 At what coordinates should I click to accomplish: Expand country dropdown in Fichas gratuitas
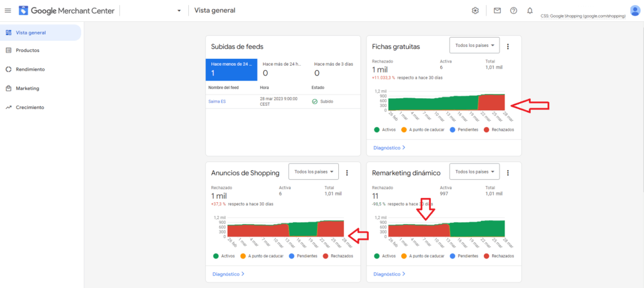(475, 46)
